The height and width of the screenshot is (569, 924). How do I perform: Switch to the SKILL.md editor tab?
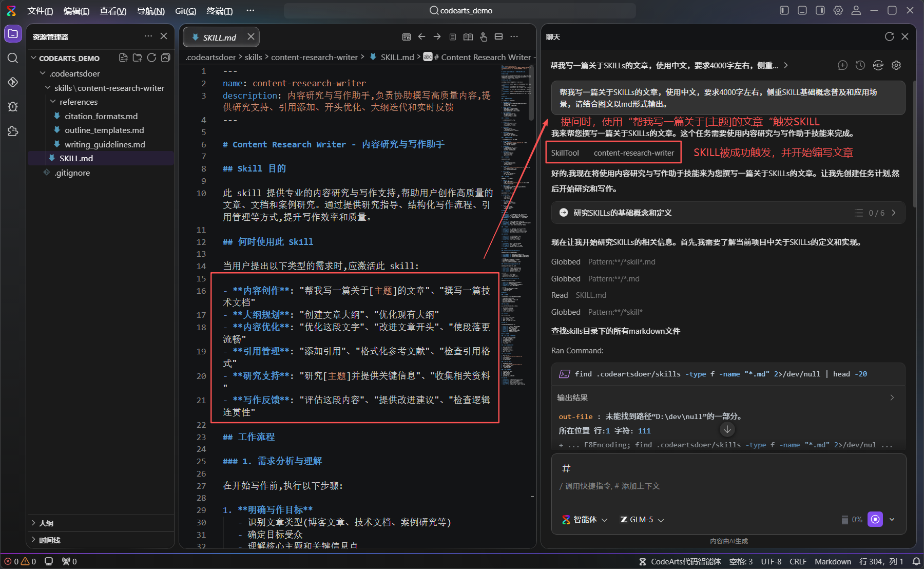(x=221, y=36)
